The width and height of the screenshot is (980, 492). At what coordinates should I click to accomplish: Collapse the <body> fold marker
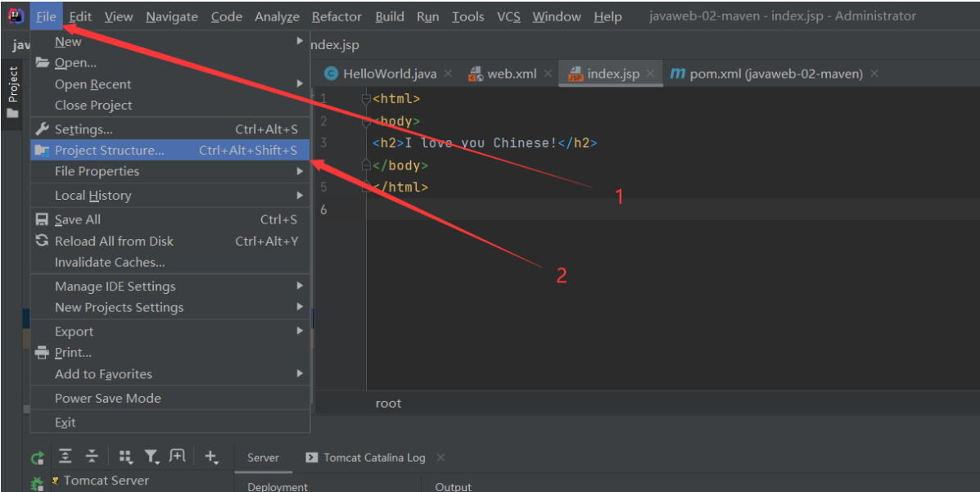[x=366, y=120]
